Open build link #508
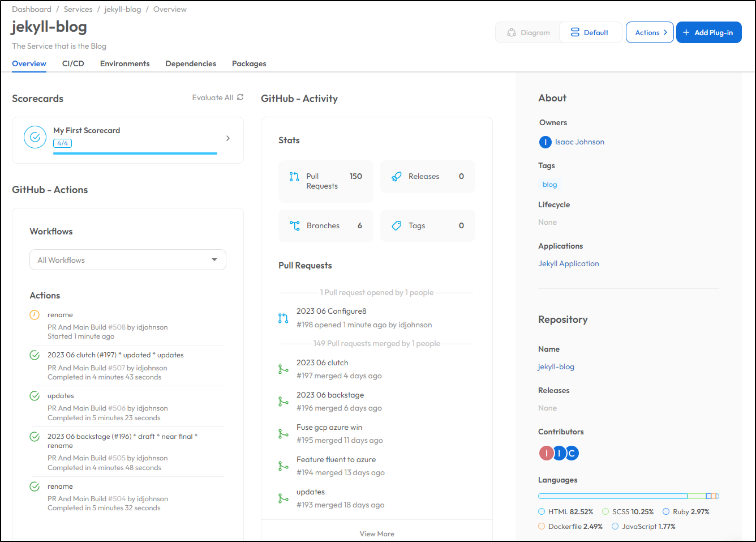Image resolution: width=756 pixels, height=542 pixels. (117, 327)
